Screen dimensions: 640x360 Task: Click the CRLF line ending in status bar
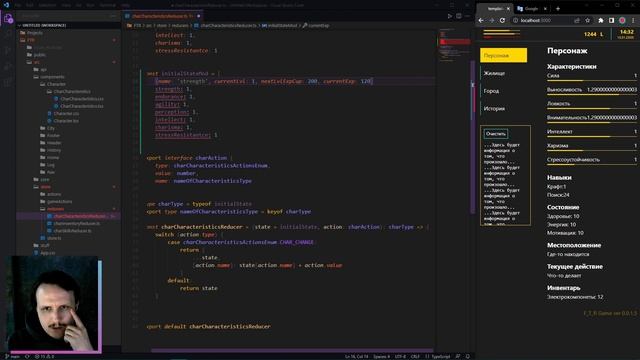[x=415, y=356]
